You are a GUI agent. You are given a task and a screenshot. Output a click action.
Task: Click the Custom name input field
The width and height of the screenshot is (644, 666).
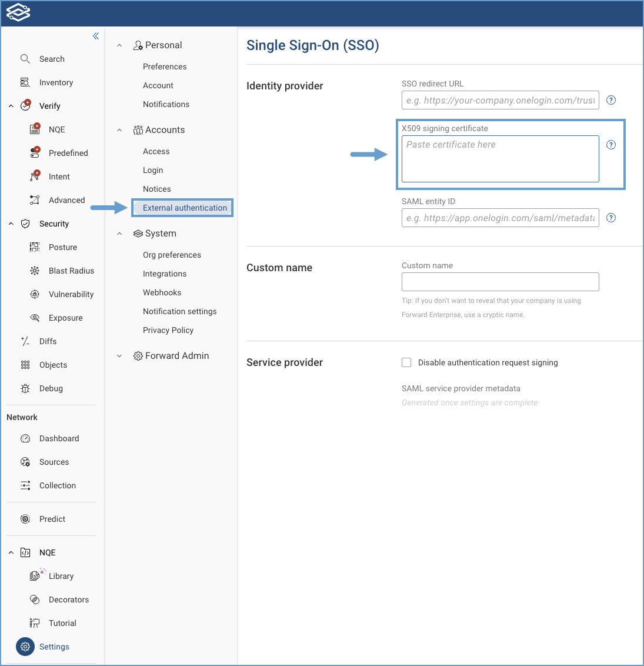point(500,282)
